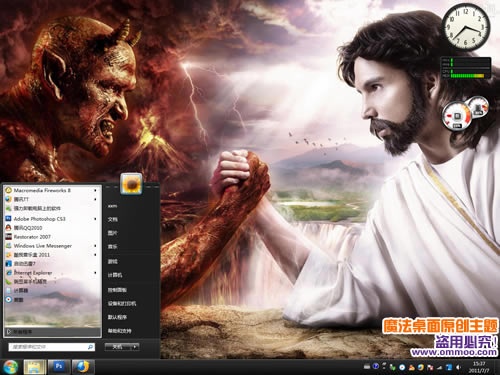
Task: Click the 关机 shut down button
Action: 118,347
